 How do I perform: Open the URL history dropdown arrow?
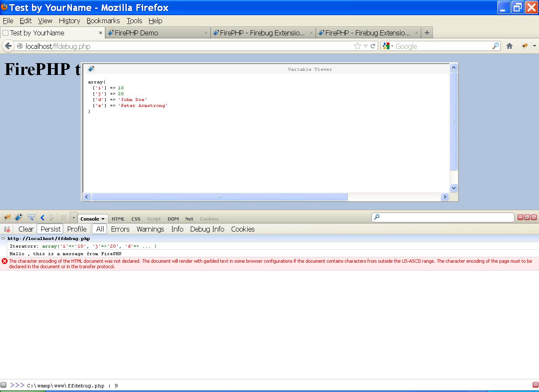[x=366, y=46]
